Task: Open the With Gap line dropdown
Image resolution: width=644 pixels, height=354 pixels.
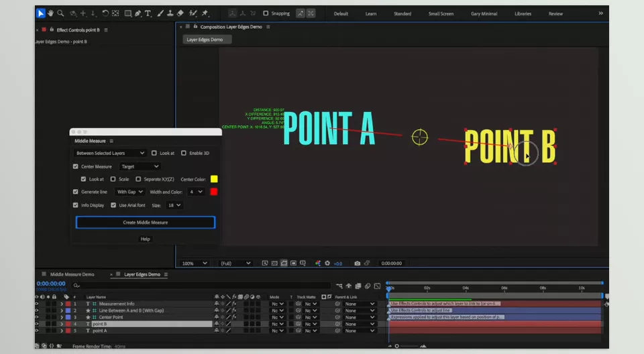Action: [129, 192]
